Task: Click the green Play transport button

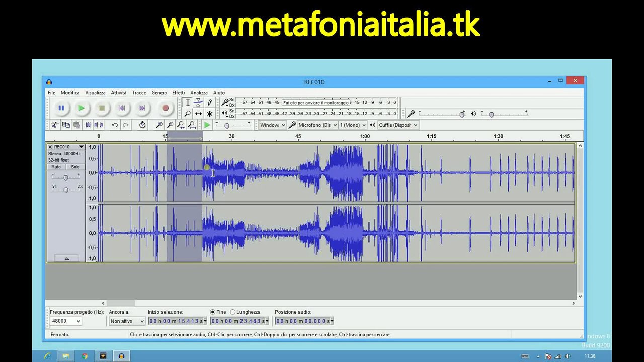Action: pyautogui.click(x=82, y=108)
